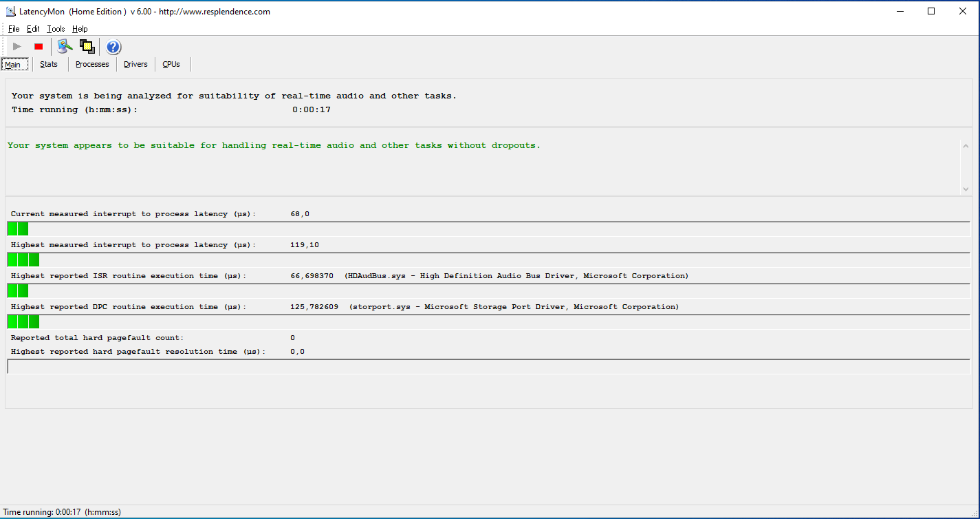This screenshot has width=980, height=519.
Task: Open the File menu
Action: coord(14,29)
